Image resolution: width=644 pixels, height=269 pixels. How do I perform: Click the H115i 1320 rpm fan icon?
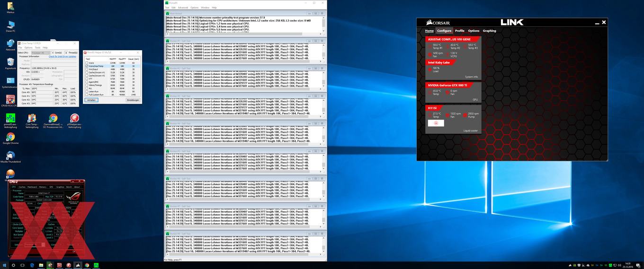click(447, 115)
